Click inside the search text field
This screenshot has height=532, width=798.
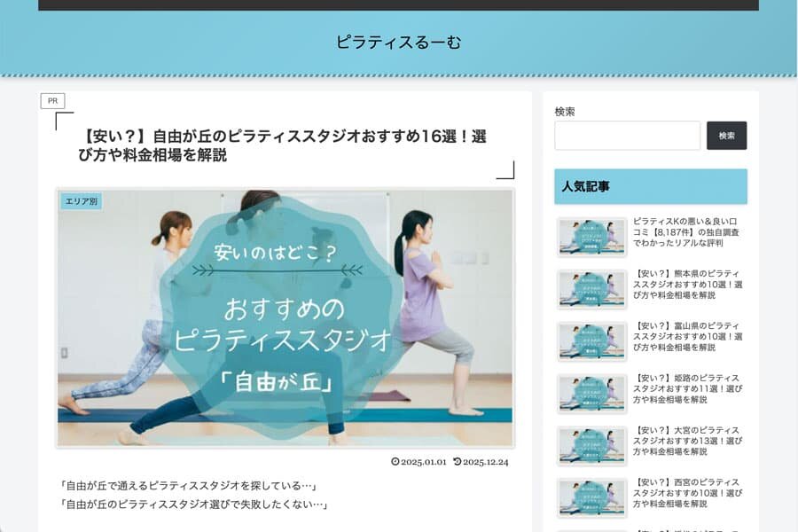[626, 135]
